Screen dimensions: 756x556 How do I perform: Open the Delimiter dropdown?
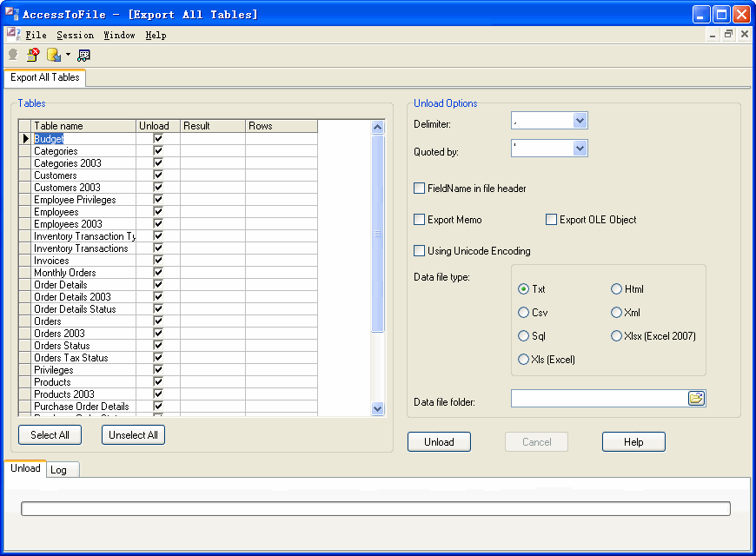click(x=580, y=121)
